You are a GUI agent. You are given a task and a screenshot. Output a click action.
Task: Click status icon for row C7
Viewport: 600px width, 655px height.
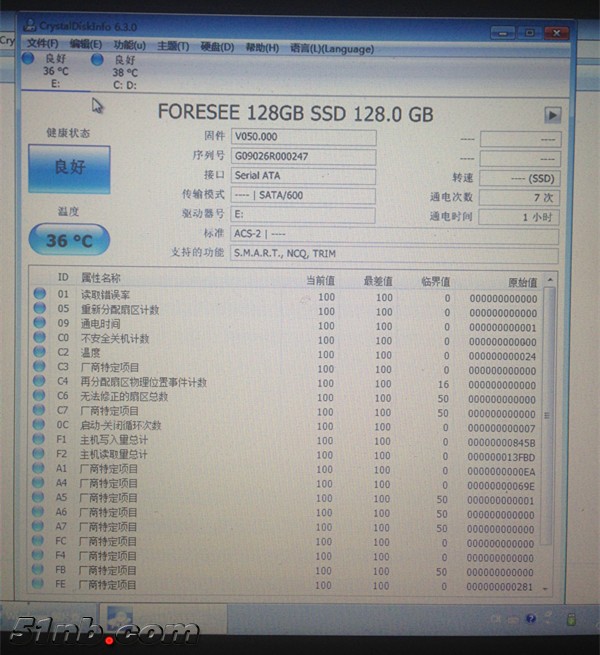click(x=39, y=409)
